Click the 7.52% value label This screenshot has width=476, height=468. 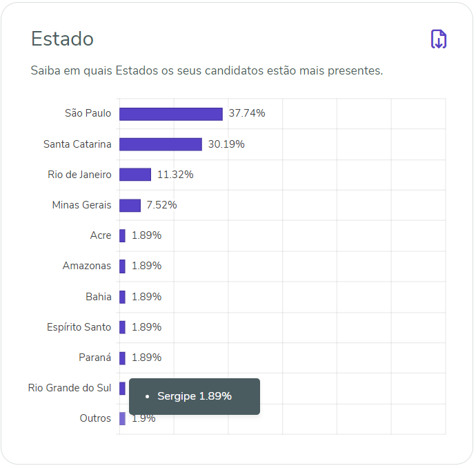pos(161,205)
